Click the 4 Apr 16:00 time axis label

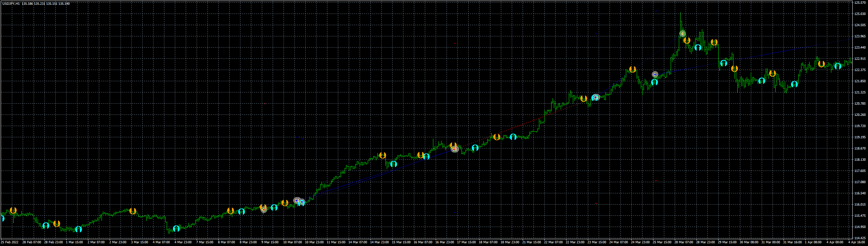click(856, 242)
